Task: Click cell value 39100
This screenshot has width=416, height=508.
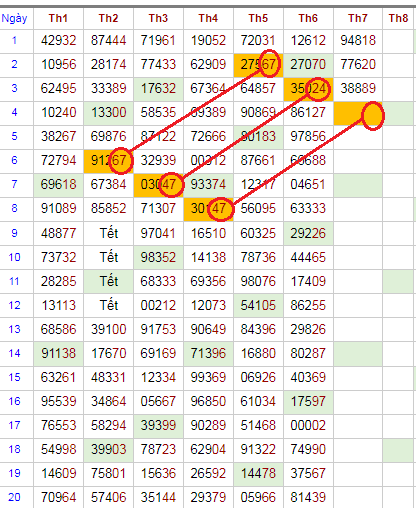Action: point(108,329)
